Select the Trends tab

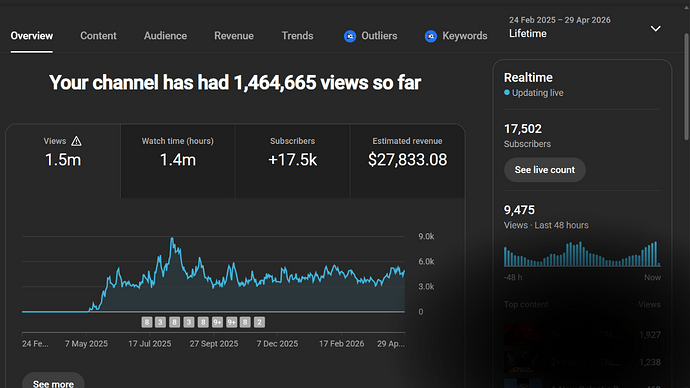coord(297,36)
